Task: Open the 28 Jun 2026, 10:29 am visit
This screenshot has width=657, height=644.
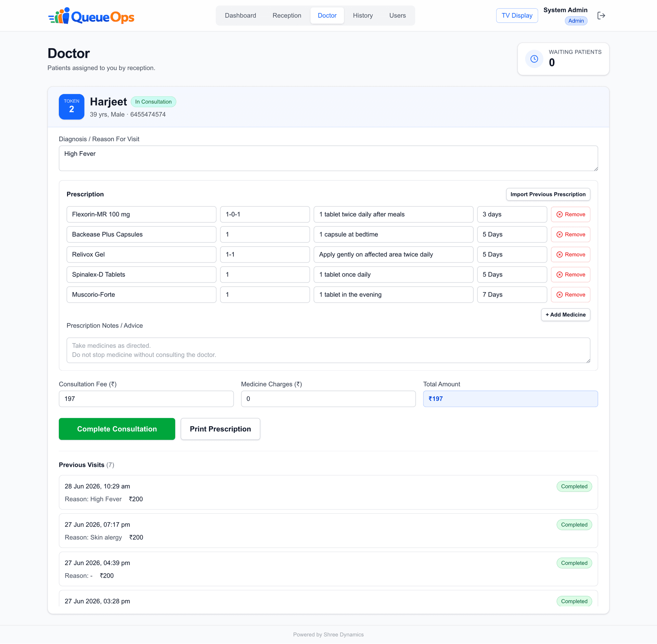Action: pyautogui.click(x=328, y=492)
